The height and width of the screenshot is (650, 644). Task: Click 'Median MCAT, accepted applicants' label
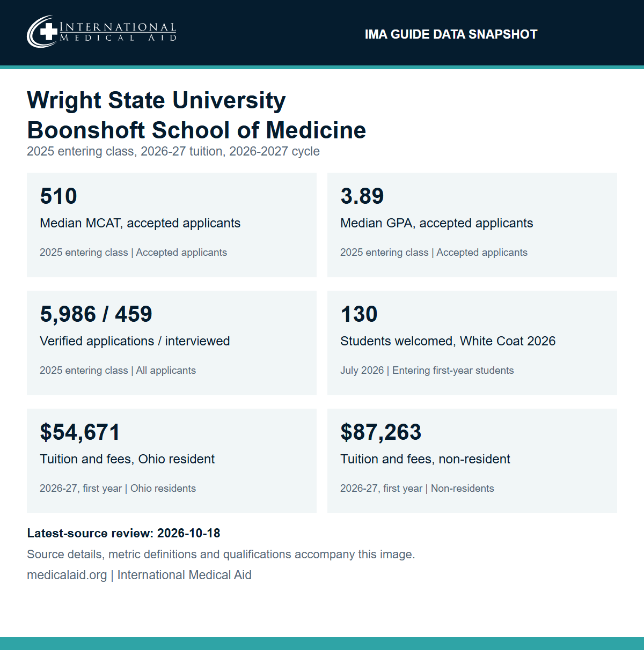tap(140, 223)
